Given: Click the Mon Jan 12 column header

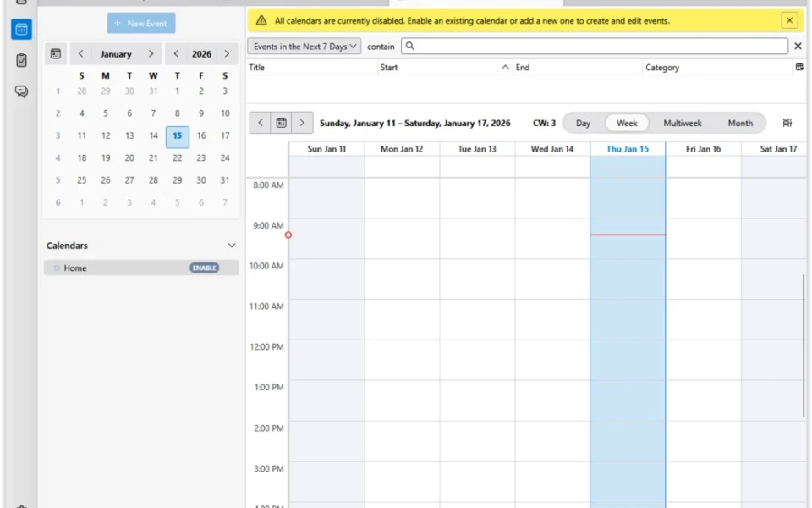Looking at the screenshot, I should [402, 149].
